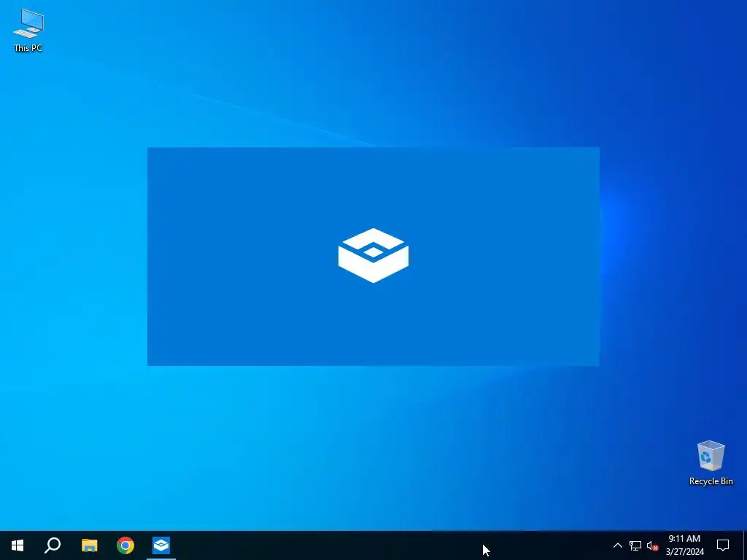The width and height of the screenshot is (747, 560).
Task: Open the clock showing 9:11 AM
Action: [x=684, y=545]
